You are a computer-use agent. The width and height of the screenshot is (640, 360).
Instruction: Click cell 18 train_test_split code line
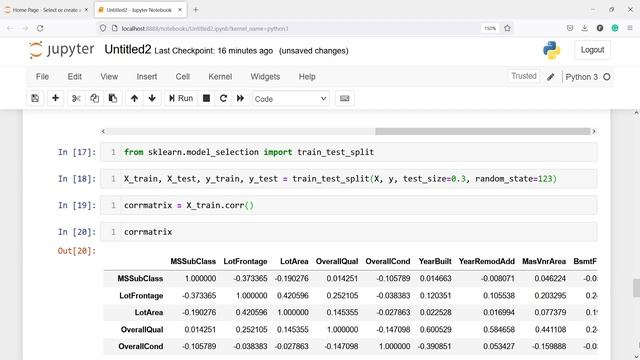340,179
